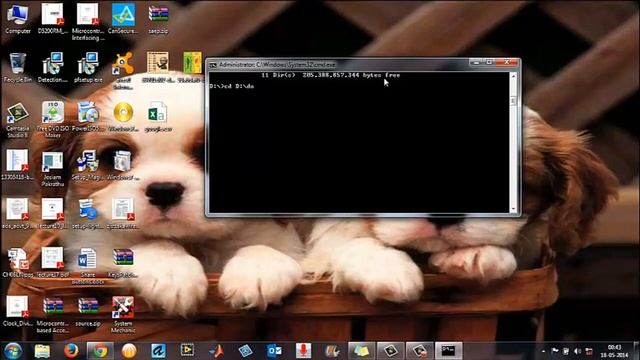
Task: Open the Computer desktop icon
Action: (18, 18)
